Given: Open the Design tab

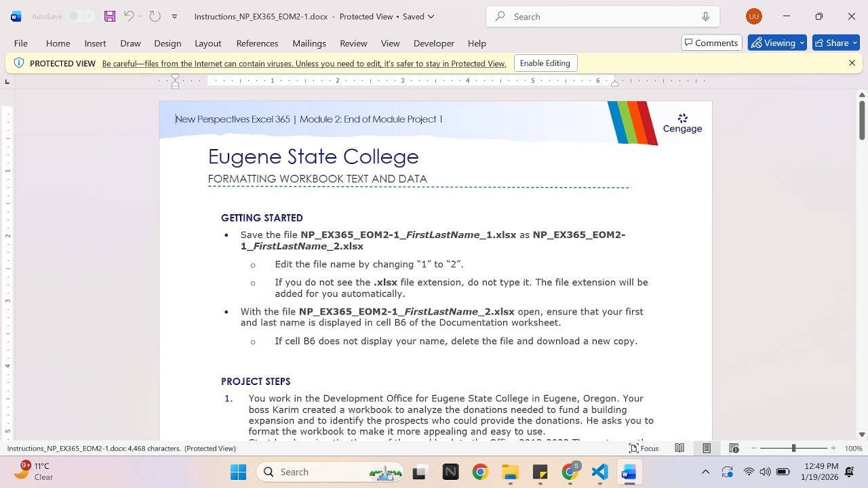Looking at the screenshot, I should [x=167, y=43].
